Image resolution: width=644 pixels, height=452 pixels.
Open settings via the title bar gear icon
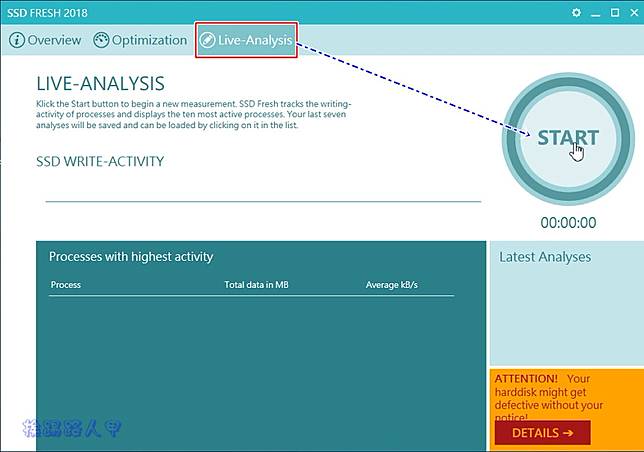coord(576,12)
